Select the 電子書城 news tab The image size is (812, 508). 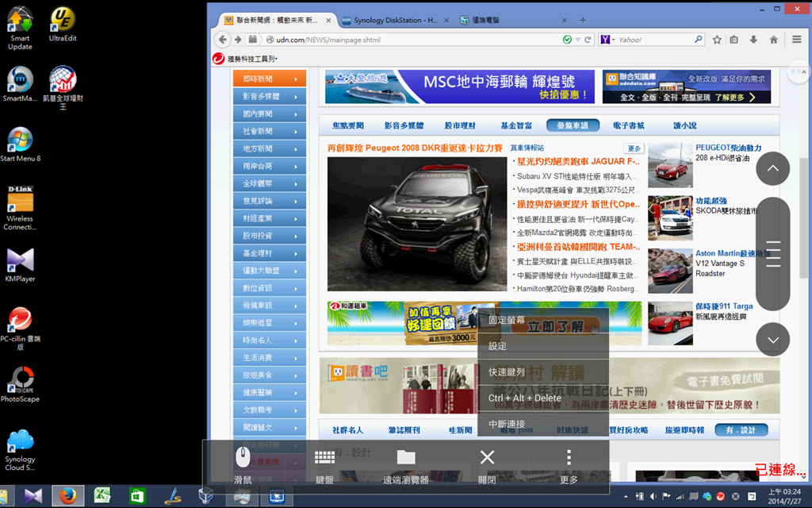(628, 125)
